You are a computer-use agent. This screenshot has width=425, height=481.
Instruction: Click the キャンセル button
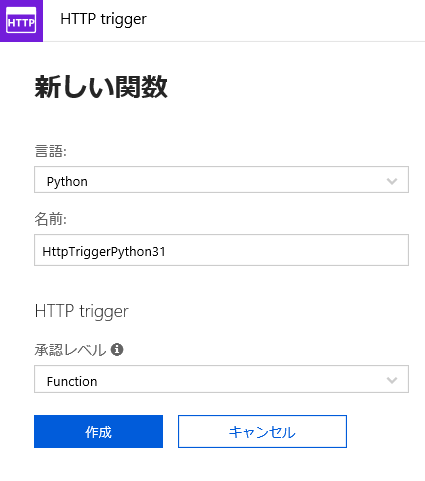(x=262, y=431)
